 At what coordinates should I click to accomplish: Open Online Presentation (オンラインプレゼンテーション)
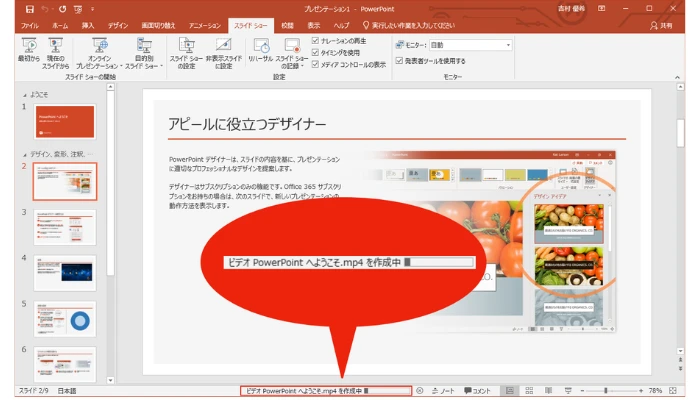(x=99, y=53)
